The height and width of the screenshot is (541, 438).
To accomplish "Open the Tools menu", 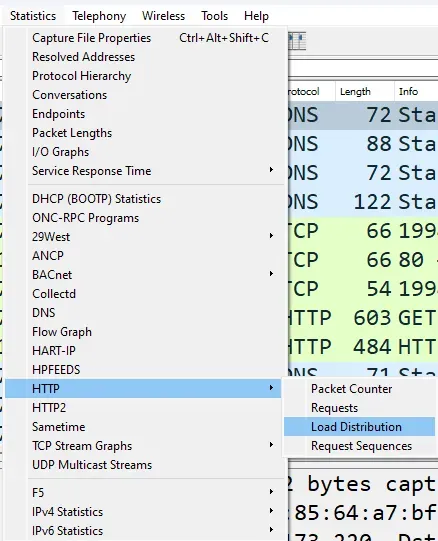I will (214, 16).
